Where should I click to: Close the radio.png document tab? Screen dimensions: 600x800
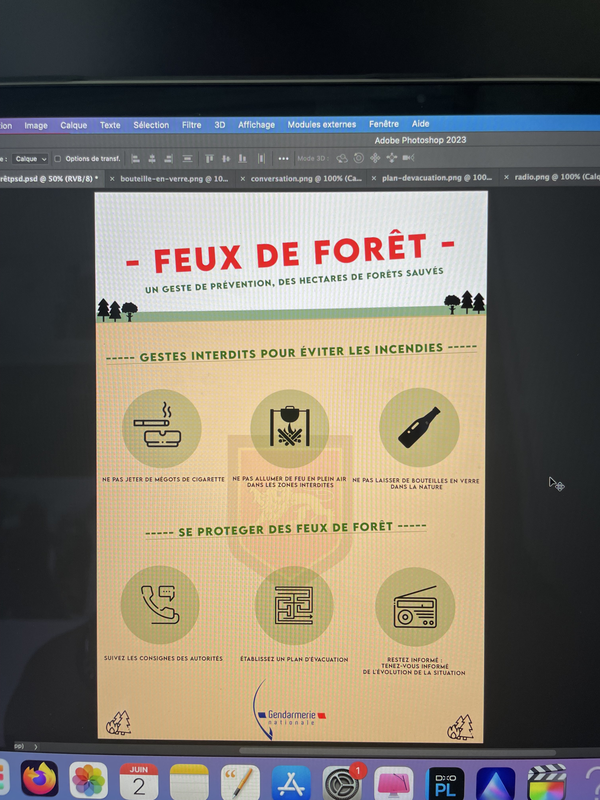coord(506,177)
